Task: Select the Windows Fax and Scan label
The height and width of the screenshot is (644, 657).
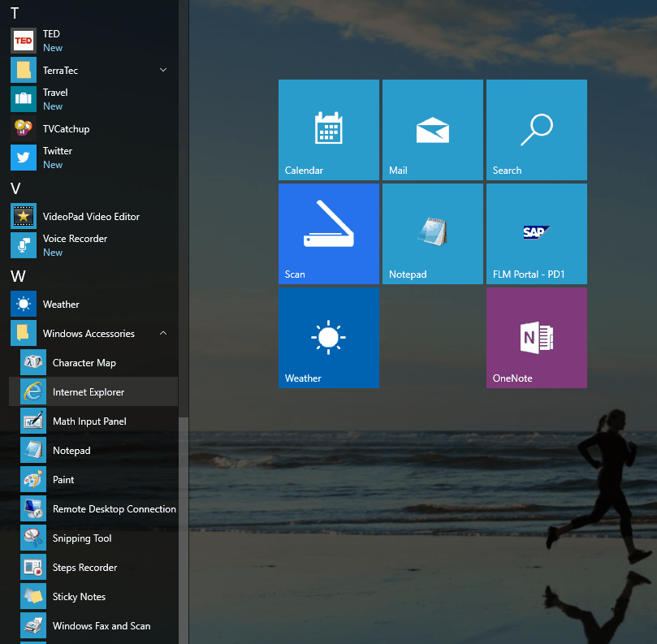Action: [102, 626]
